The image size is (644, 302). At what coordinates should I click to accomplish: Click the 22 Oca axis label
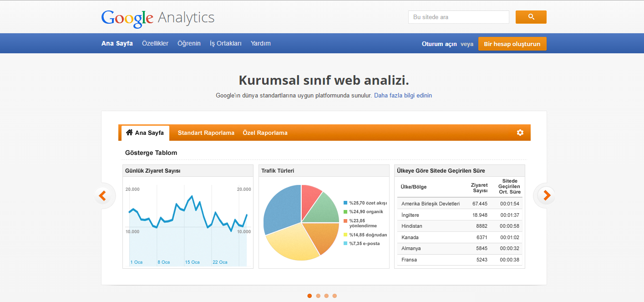pos(220,262)
